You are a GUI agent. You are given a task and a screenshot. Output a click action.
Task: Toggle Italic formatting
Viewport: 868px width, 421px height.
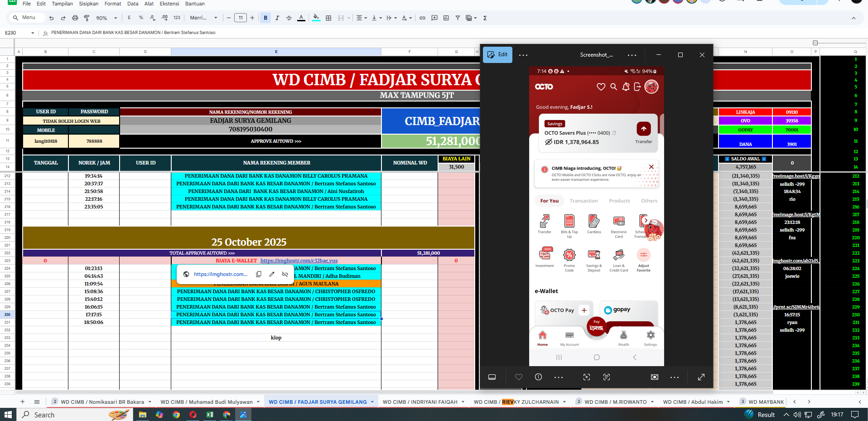(277, 18)
